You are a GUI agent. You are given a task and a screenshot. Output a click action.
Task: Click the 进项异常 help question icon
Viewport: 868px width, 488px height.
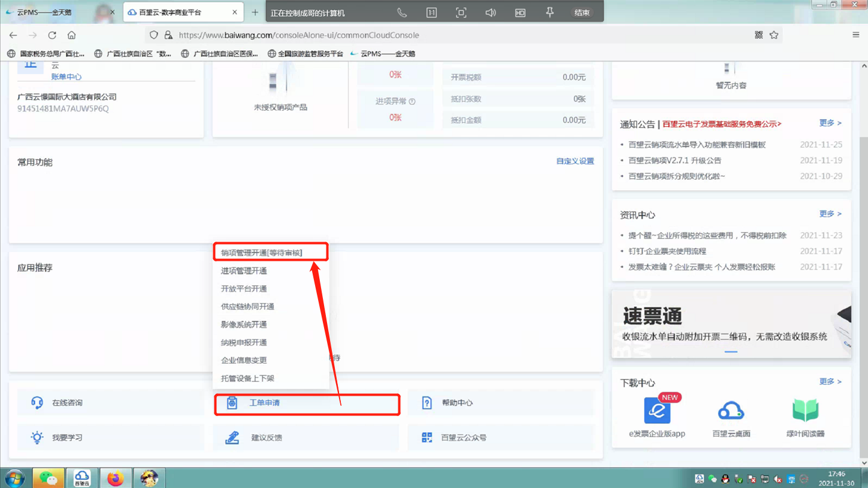click(x=412, y=102)
